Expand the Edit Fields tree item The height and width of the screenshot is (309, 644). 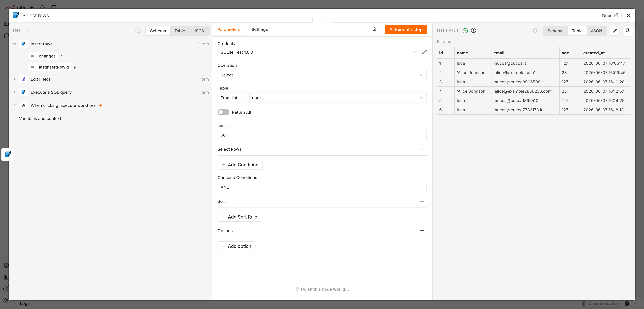(x=14, y=79)
